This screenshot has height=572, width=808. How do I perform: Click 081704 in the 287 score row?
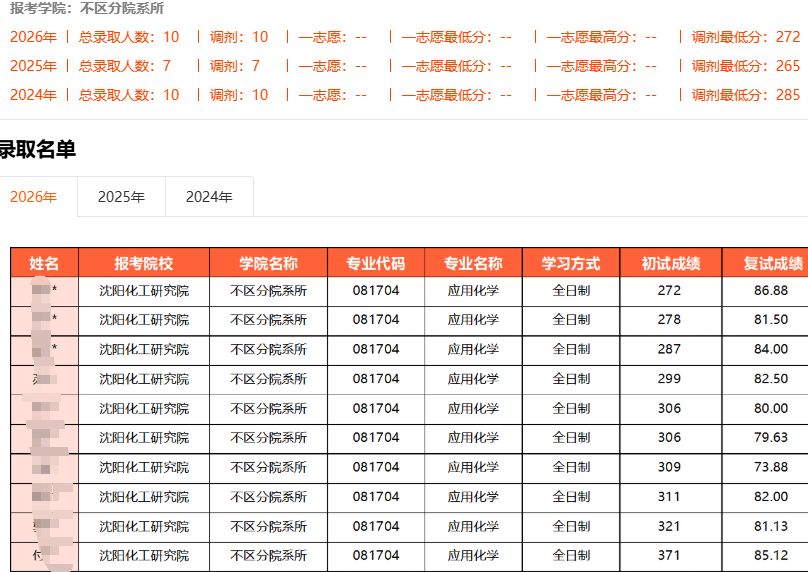[376, 349]
